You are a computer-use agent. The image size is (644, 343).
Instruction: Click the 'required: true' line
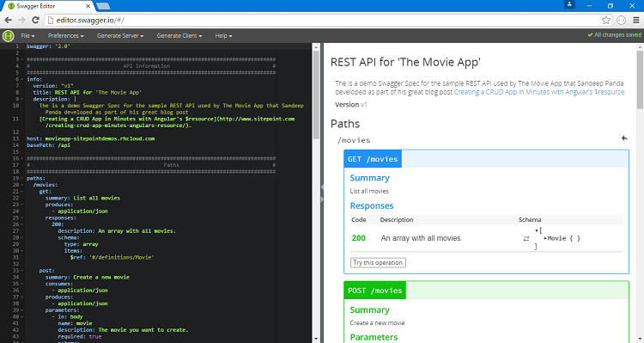click(80, 336)
